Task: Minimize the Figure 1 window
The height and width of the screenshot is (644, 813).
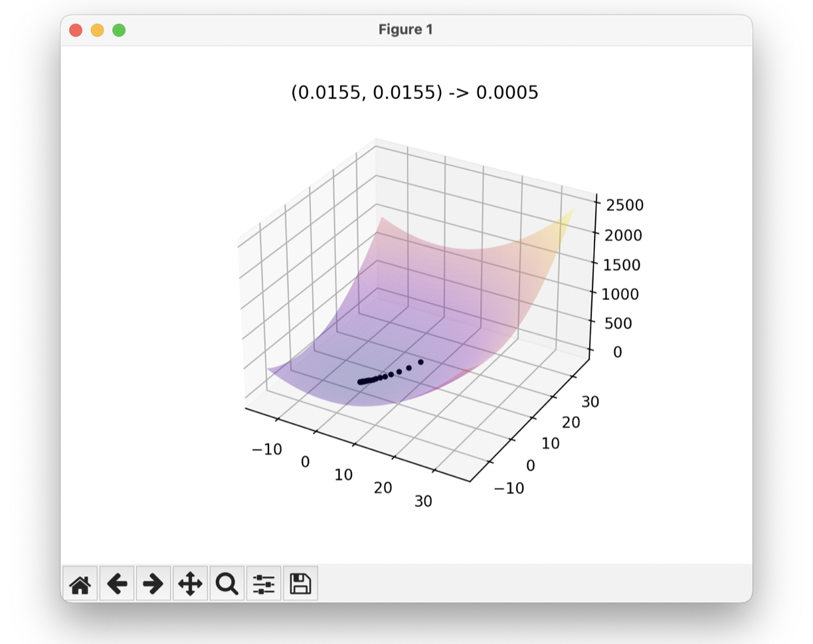Action: [97, 30]
